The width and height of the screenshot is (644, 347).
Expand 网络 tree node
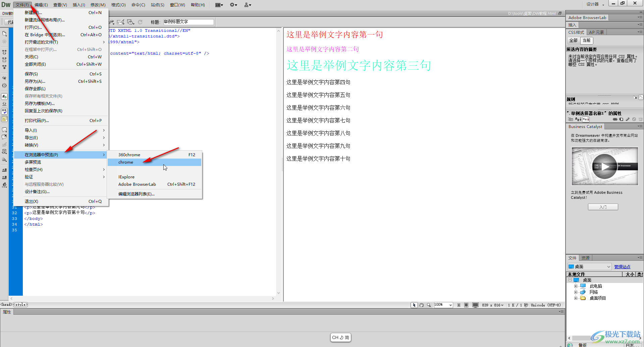click(x=576, y=292)
